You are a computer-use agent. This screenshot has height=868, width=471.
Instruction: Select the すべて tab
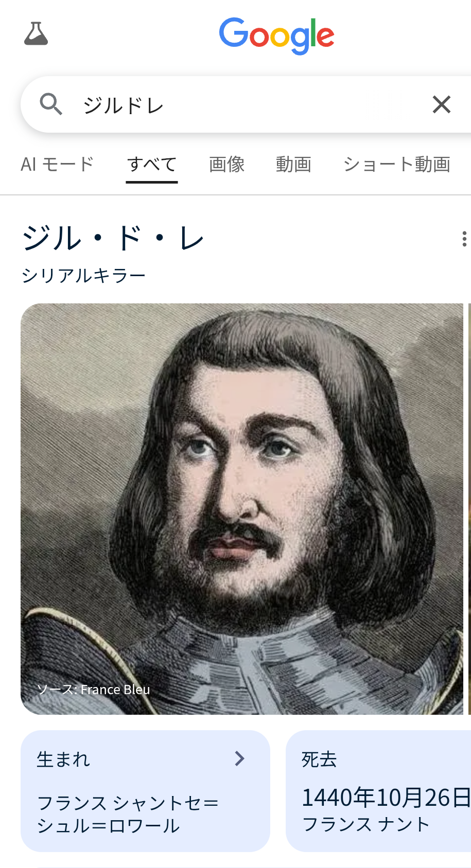coord(152,165)
